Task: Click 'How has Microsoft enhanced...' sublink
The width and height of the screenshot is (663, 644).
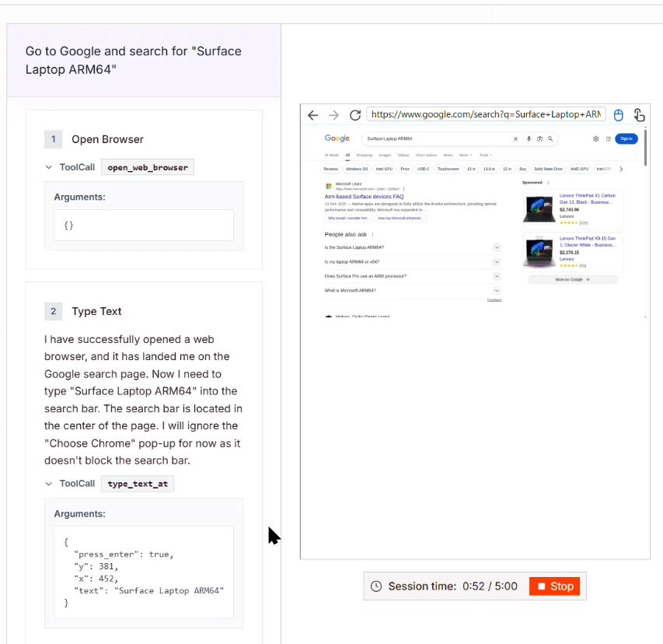Action: [x=400, y=219]
